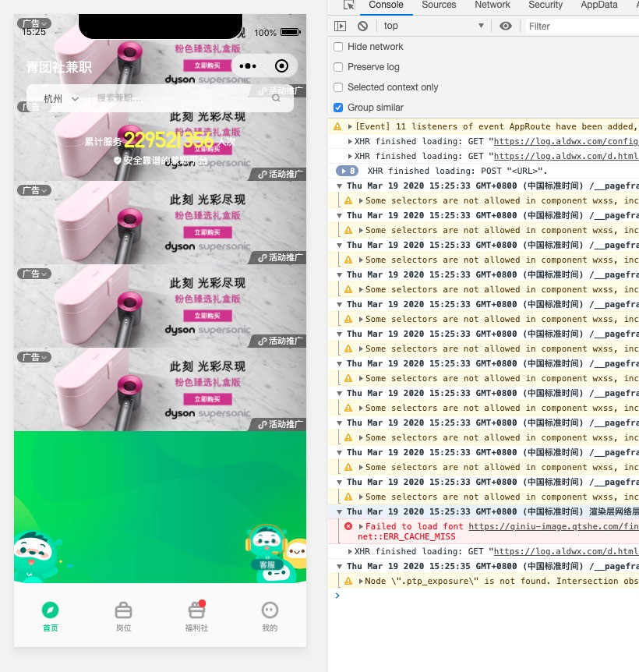Focus the console Filter field
The height and width of the screenshot is (672, 639).
point(582,27)
